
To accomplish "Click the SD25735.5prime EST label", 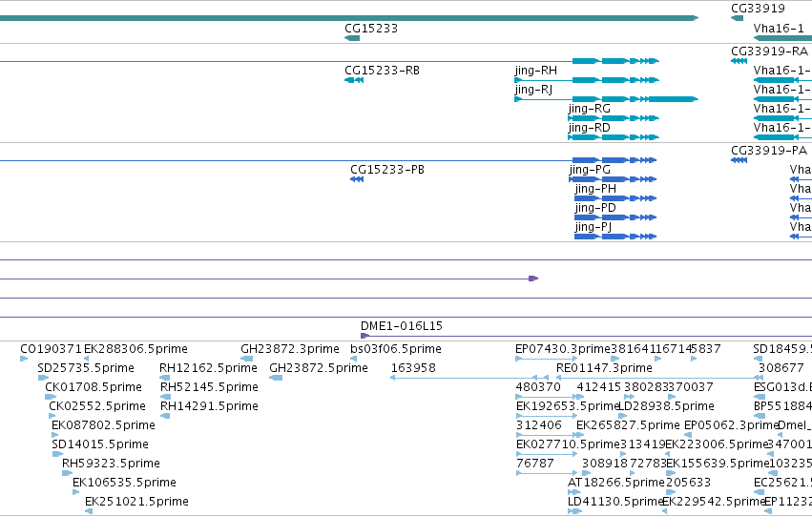I will tap(86, 368).
